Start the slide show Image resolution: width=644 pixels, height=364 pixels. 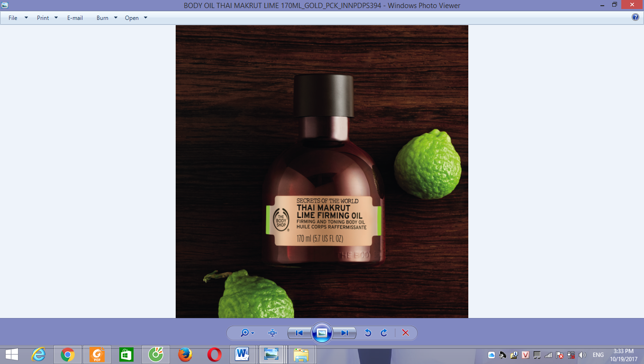[x=322, y=333]
